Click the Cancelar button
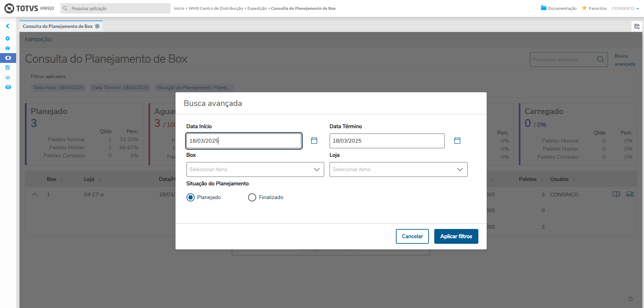This screenshot has width=644, height=308. [412, 236]
